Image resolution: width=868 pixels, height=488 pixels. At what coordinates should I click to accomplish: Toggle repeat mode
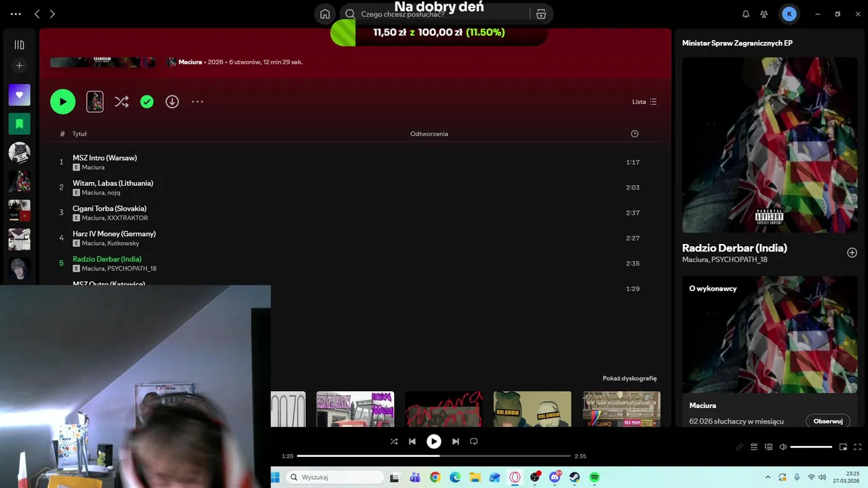474,441
